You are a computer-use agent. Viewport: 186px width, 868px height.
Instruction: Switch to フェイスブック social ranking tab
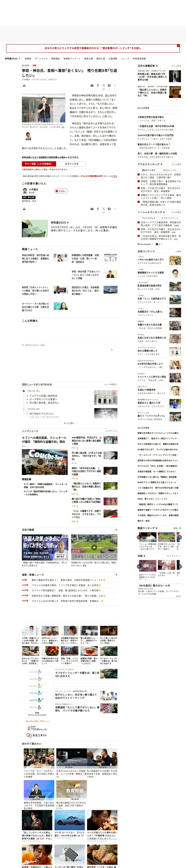(148, 218)
